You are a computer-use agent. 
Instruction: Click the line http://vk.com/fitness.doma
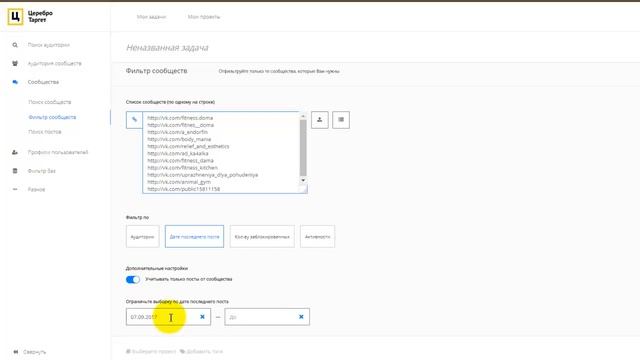(x=180, y=118)
